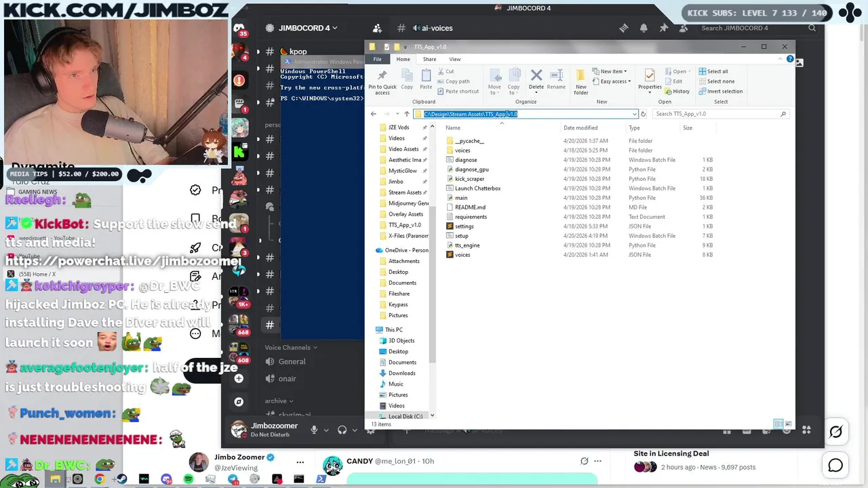The width and height of the screenshot is (868, 488).
Task: Sort files by Date modified column
Action: (x=580, y=127)
